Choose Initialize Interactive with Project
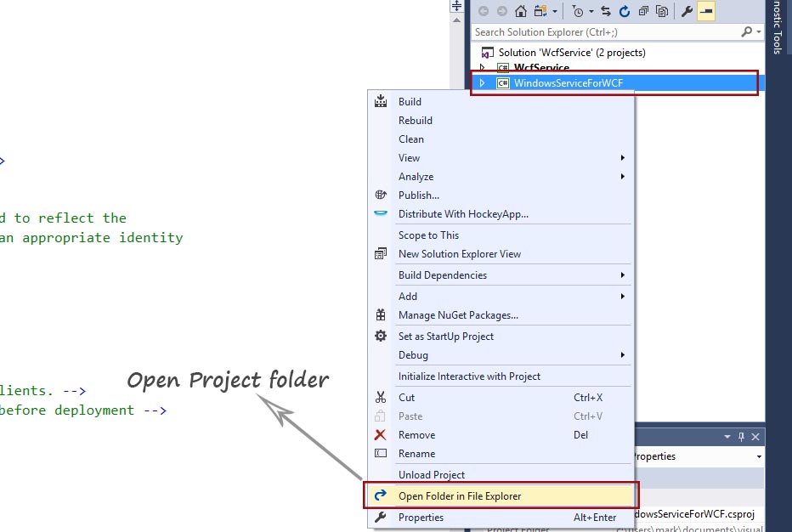Screen dimensions: 792x532 click(x=500, y=376)
